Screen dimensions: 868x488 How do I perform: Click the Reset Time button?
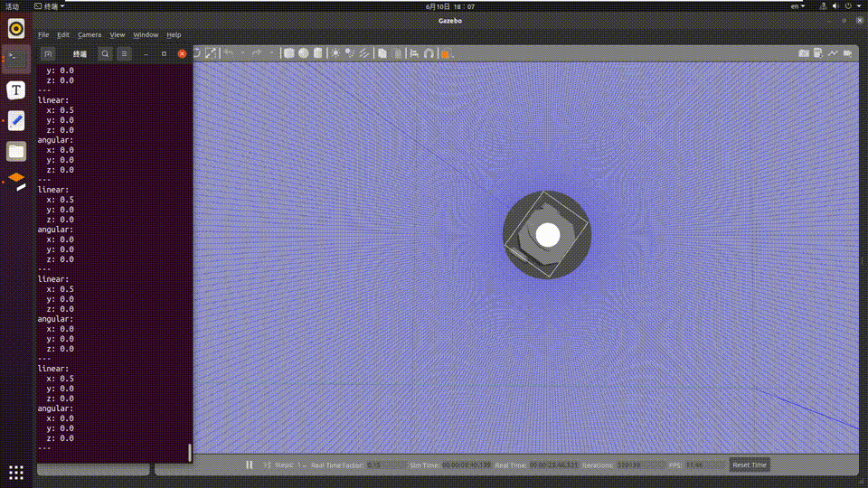(x=750, y=465)
